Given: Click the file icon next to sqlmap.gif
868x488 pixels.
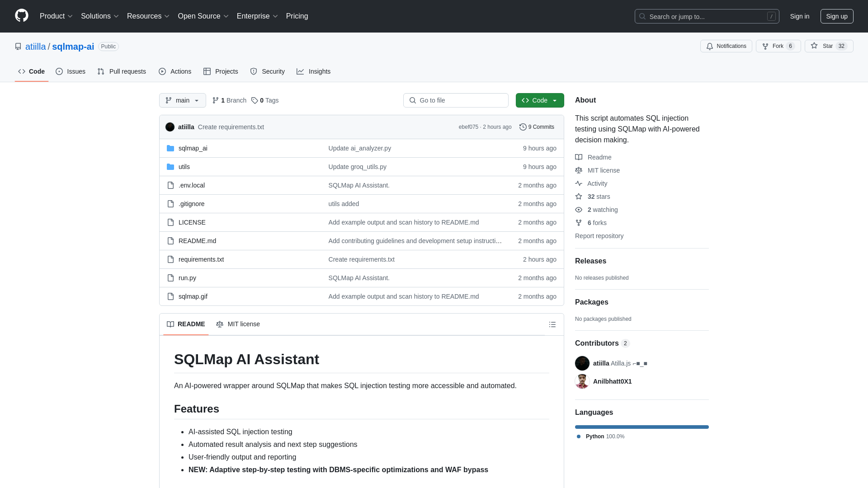Looking at the screenshot, I should [x=170, y=296].
